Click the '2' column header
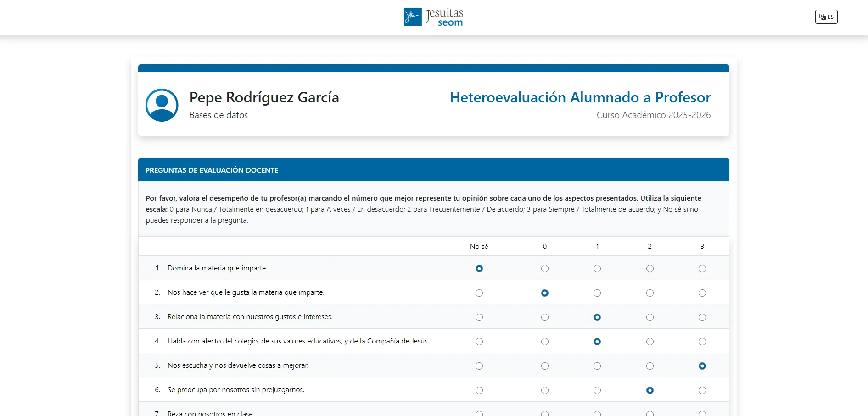This screenshot has height=416, width=868. click(x=650, y=247)
